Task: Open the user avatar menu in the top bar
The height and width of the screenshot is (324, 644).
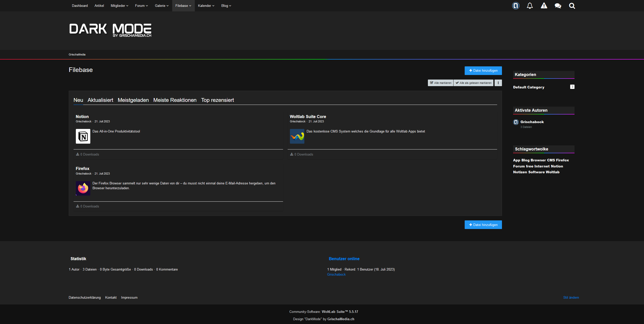Action: 516,6
